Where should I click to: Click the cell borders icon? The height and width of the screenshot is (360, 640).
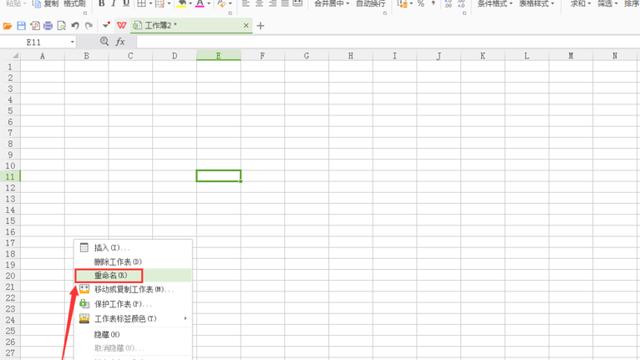[x=141, y=4]
